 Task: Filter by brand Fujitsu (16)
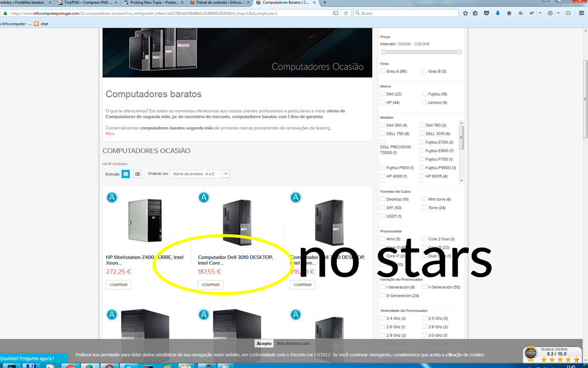(424, 94)
